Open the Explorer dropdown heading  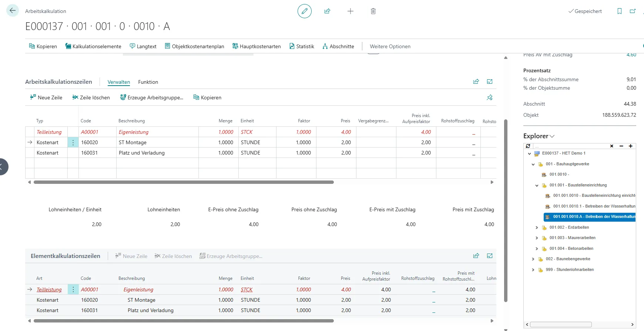[x=539, y=136]
